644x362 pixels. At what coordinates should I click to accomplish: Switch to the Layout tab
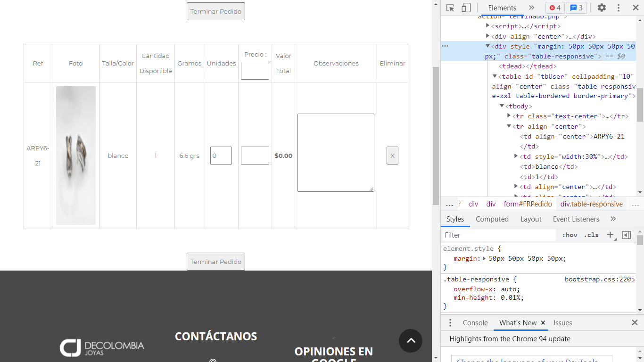[x=531, y=219]
